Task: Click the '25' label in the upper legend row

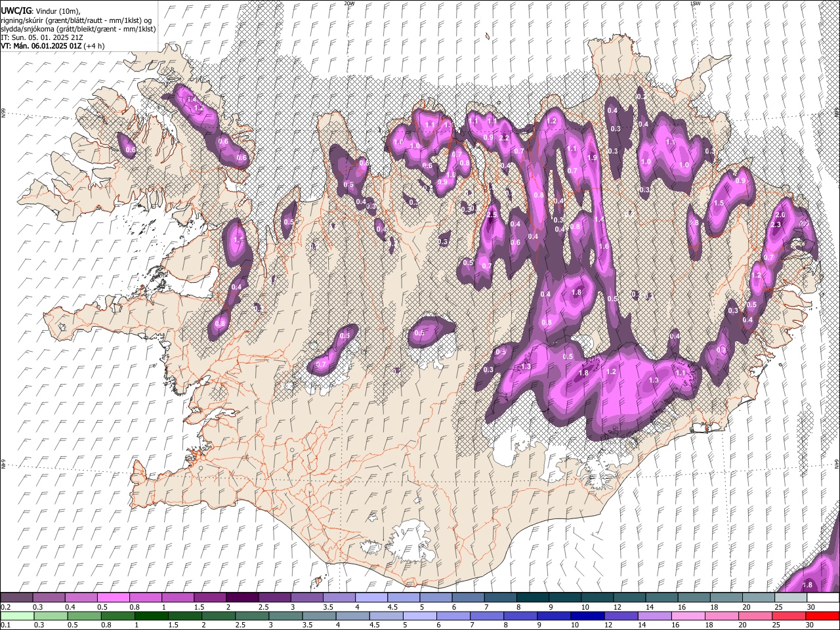Action: pos(778,607)
